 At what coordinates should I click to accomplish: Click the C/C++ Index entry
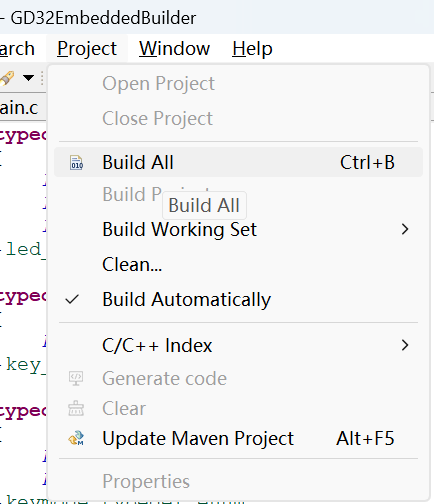tap(238, 345)
